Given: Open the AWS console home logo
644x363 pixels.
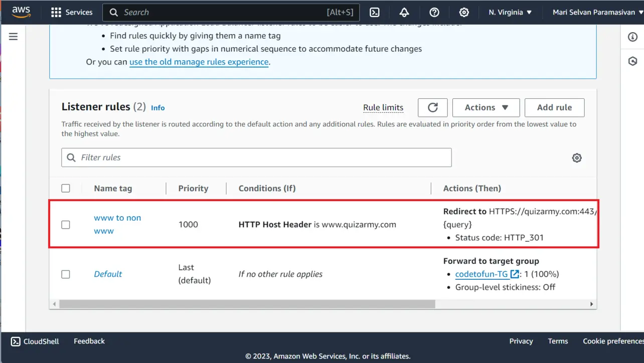Looking at the screenshot, I should (x=21, y=12).
